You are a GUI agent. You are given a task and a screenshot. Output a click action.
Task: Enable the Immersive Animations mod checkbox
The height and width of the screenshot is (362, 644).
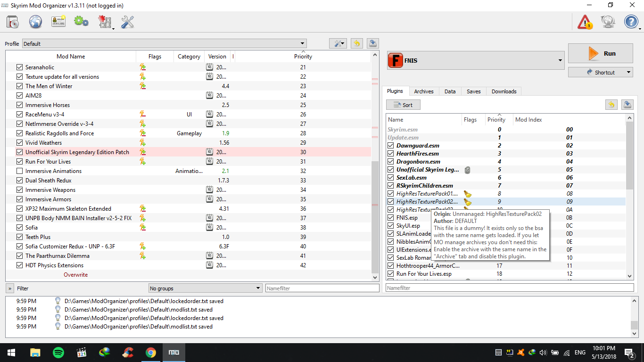19,171
